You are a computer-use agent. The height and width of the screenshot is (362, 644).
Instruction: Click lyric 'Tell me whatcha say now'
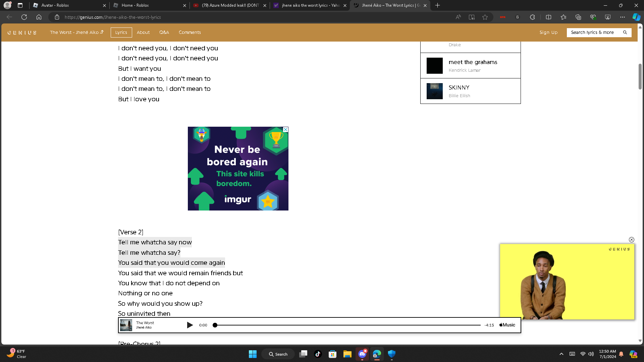[x=155, y=242]
